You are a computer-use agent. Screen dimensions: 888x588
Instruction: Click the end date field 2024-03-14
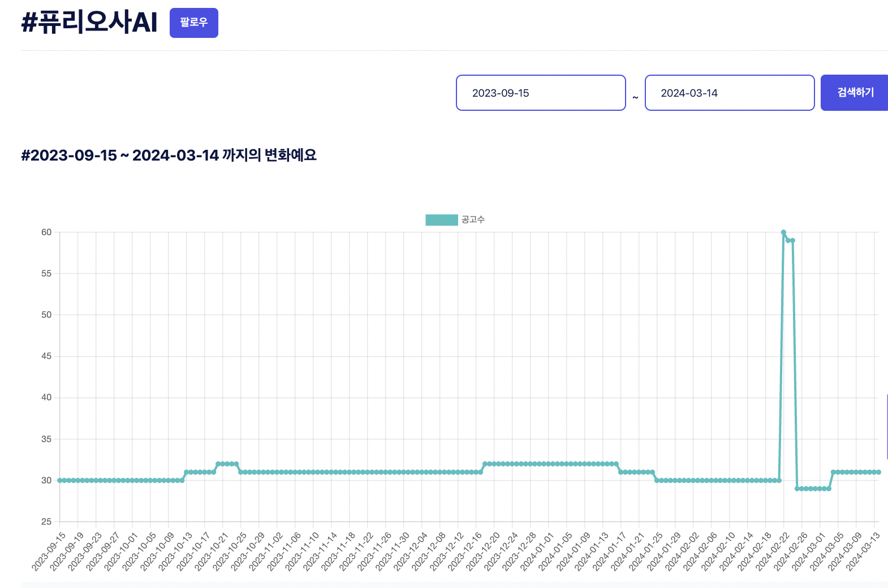coord(730,93)
